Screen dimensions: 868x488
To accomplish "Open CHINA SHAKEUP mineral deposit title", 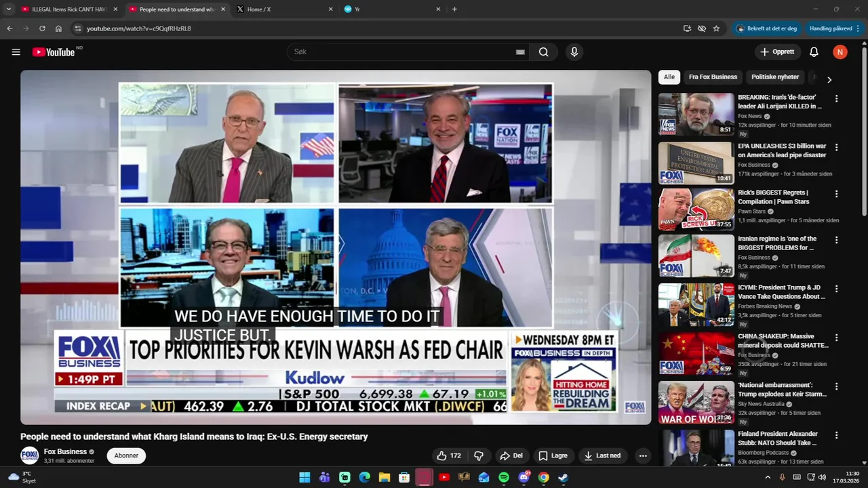I will 783,341.
